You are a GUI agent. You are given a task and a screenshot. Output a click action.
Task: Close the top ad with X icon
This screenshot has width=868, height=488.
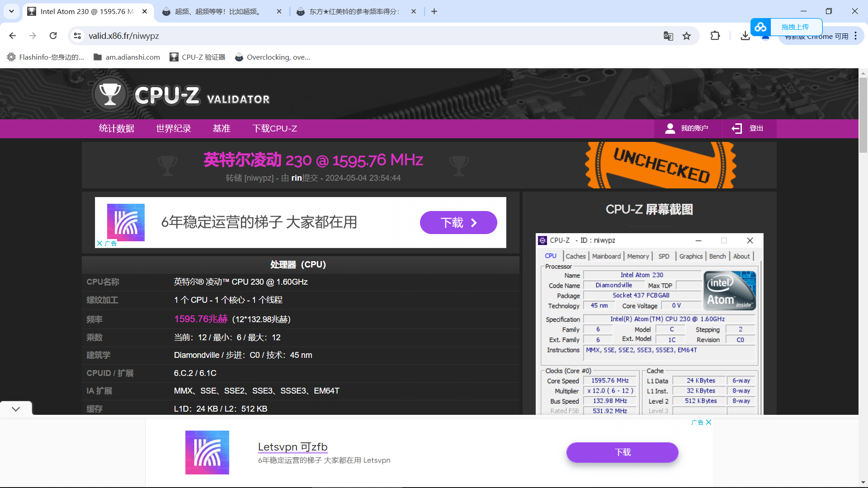pos(99,243)
